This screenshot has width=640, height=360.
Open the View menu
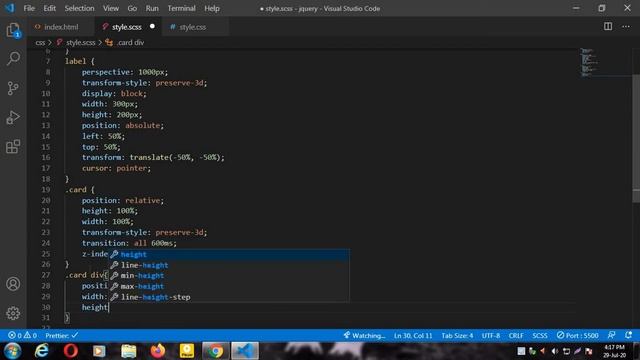click(x=111, y=8)
